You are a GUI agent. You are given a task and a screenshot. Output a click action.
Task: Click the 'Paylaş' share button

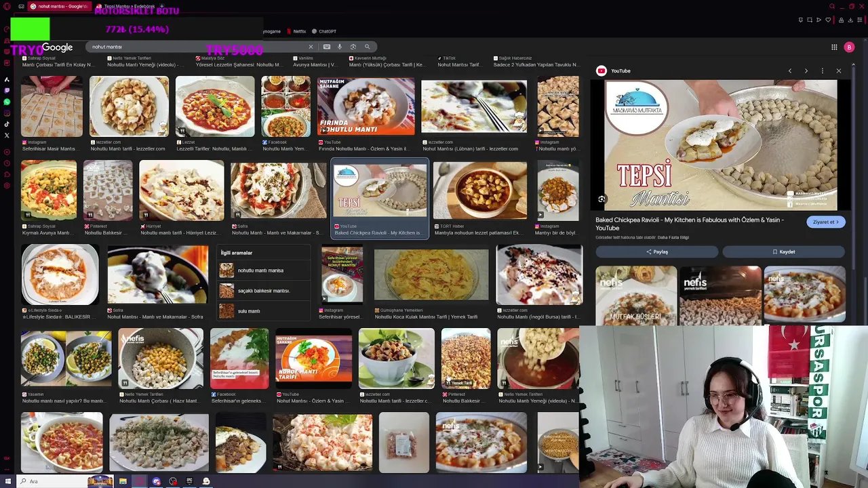coord(656,252)
